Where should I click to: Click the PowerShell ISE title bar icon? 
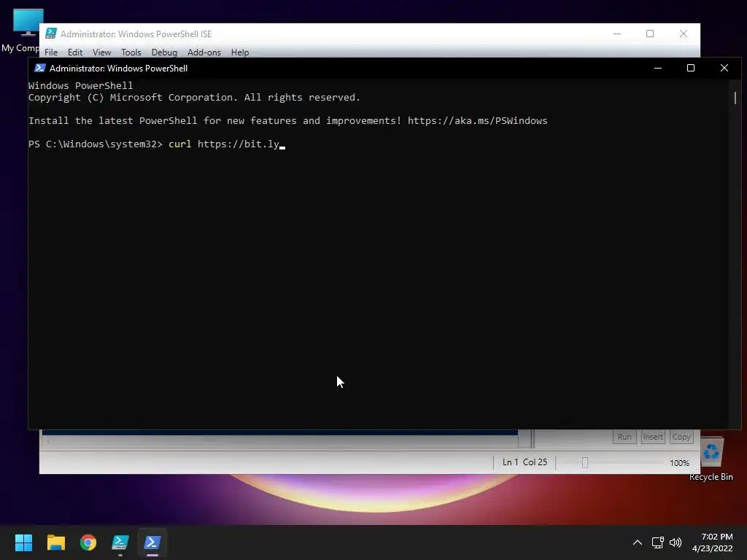coord(50,34)
